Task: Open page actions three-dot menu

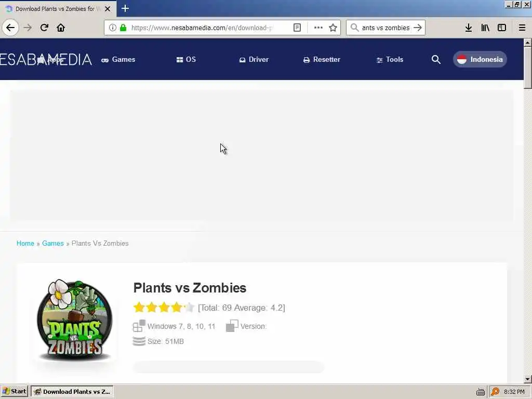Action: (318, 28)
